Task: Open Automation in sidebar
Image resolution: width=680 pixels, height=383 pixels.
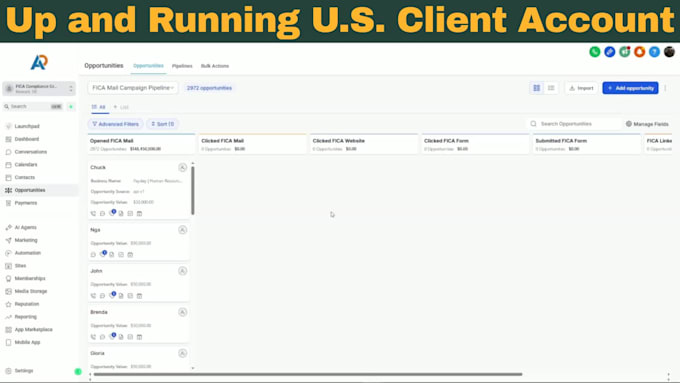Action: pyautogui.click(x=27, y=253)
